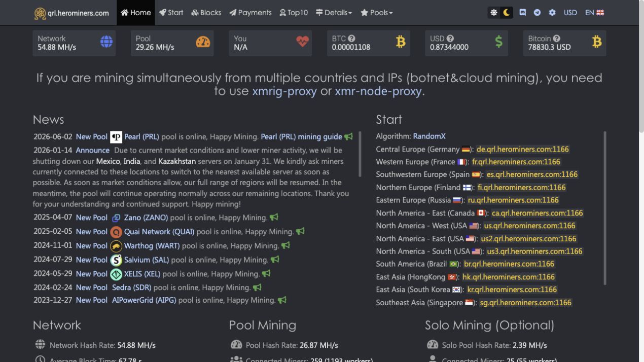This screenshot has width=644, height=362.
Task: Open the Blocks page
Action: (206, 13)
